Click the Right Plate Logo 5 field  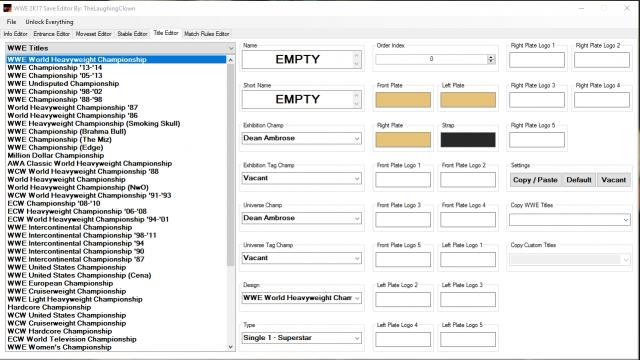click(x=537, y=140)
